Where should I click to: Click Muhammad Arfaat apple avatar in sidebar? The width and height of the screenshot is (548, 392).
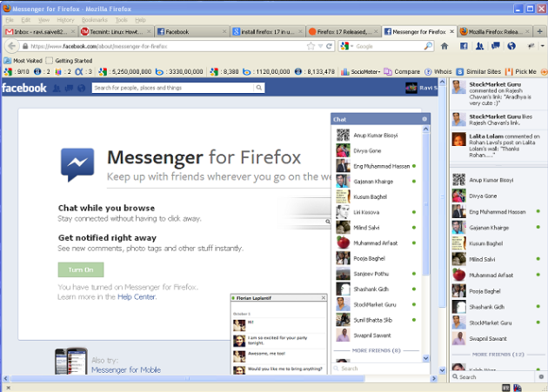(459, 275)
